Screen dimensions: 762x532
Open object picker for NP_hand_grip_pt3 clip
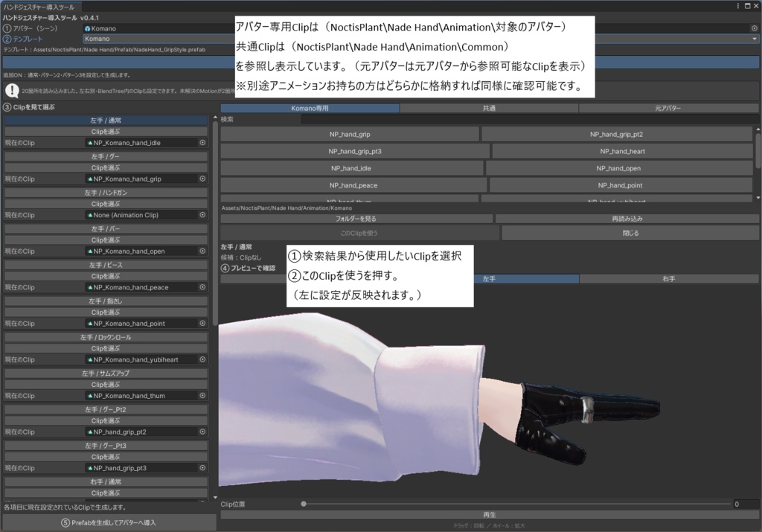[x=202, y=468]
